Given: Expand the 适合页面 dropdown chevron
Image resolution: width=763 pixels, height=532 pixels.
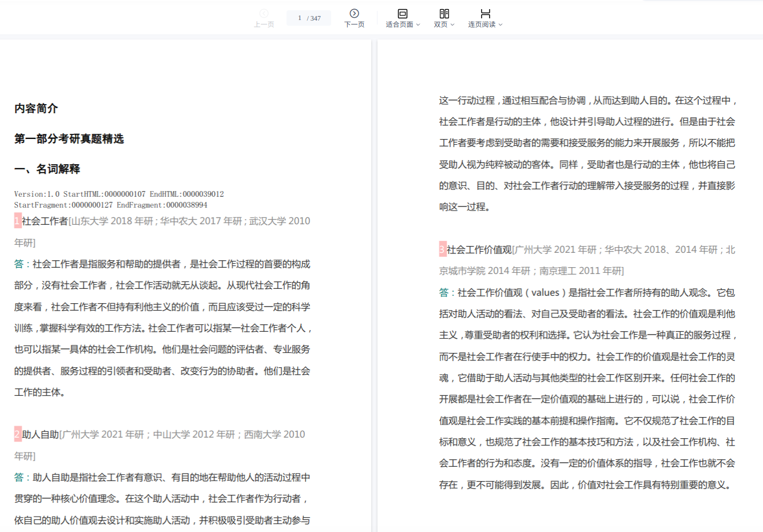Looking at the screenshot, I should coord(418,25).
